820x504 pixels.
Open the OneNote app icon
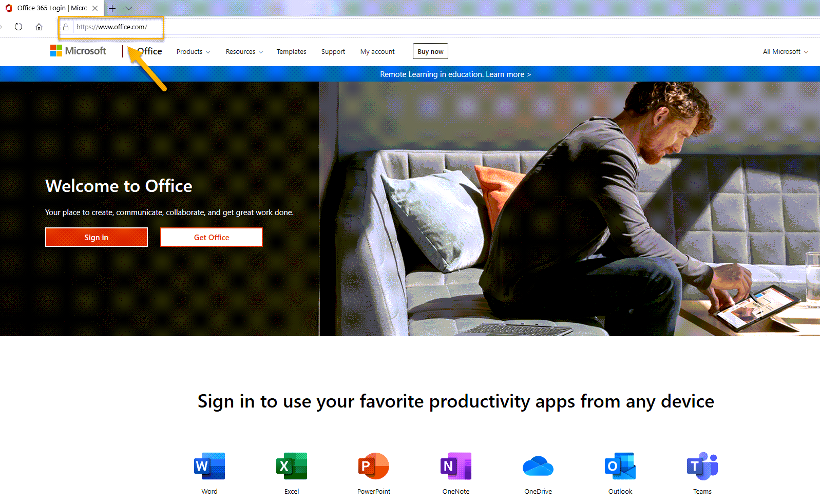coord(456,466)
